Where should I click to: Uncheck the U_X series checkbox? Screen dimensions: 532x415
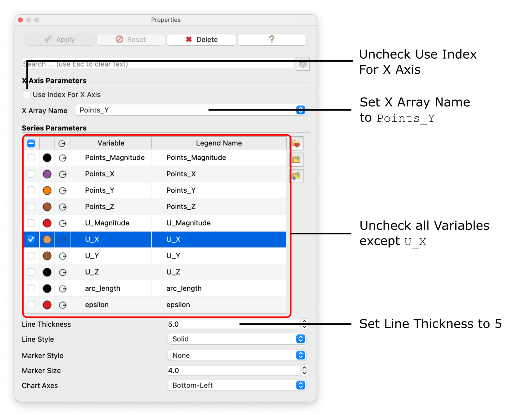pos(31,239)
